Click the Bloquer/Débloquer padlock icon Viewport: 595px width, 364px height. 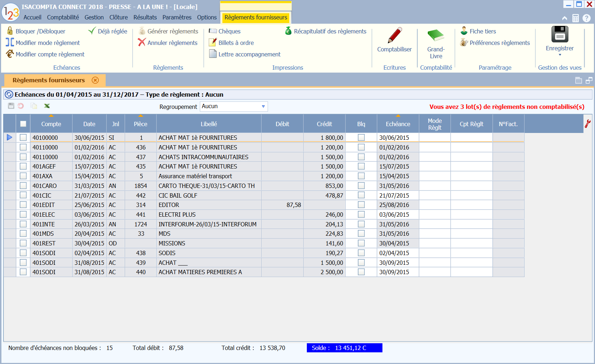click(10, 31)
